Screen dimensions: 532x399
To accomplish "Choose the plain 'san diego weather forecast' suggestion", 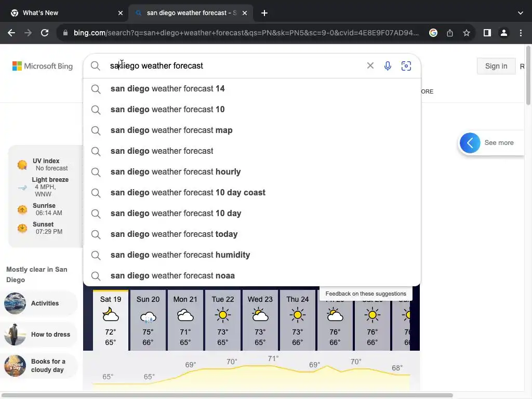I will (x=252, y=151).
